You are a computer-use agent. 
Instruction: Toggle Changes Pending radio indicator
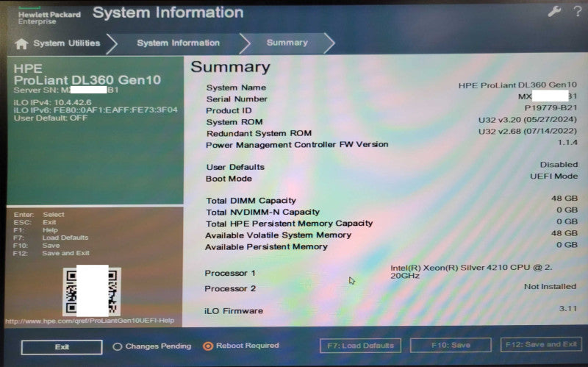coord(118,346)
